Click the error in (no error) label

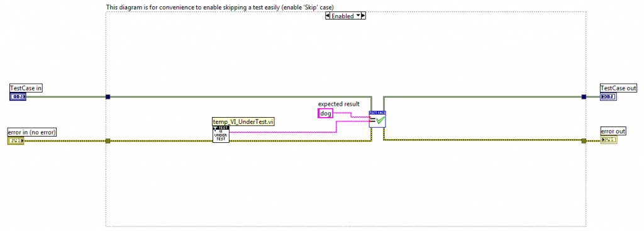32,132
